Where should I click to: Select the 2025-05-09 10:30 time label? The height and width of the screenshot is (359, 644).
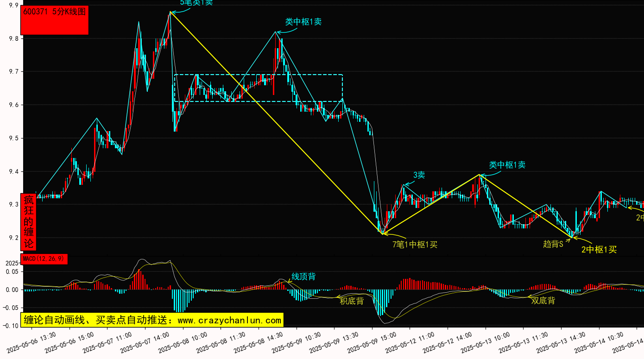pos(297,342)
